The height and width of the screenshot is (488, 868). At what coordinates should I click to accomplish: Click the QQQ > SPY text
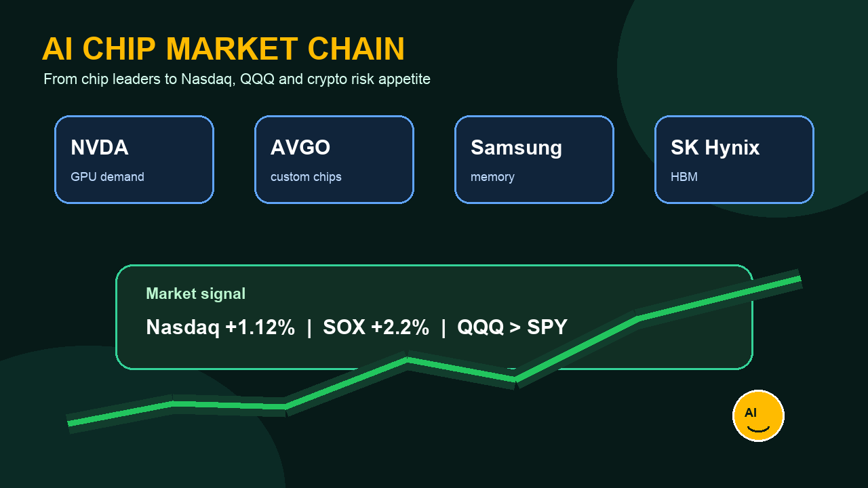point(512,327)
